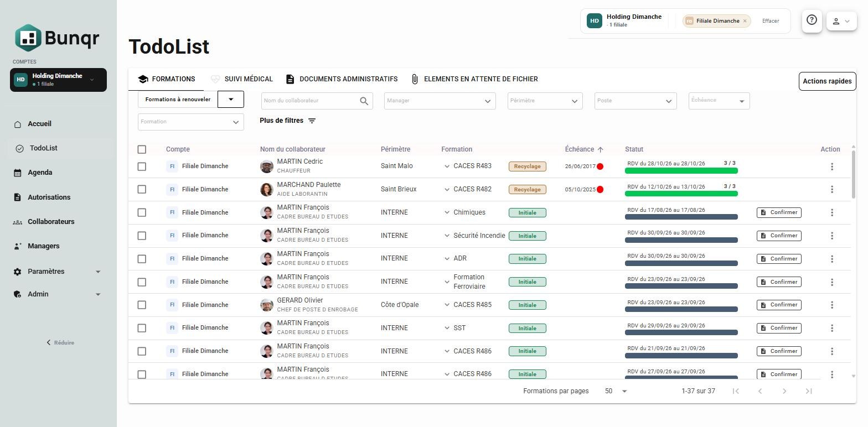Image resolution: width=868 pixels, height=427 pixels.
Task: Open row actions for GERARD Olivier
Action: coord(831,305)
